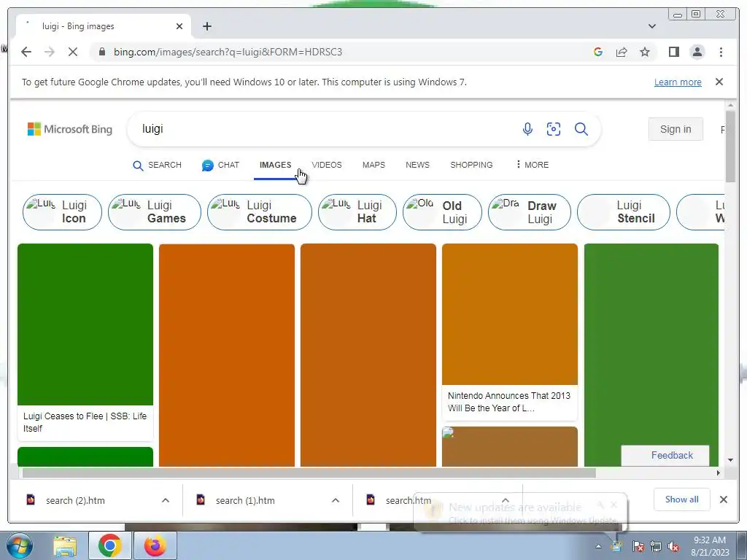Switch to the SEARCH tab
Screen dimensions: 747x560
[x=158, y=166]
